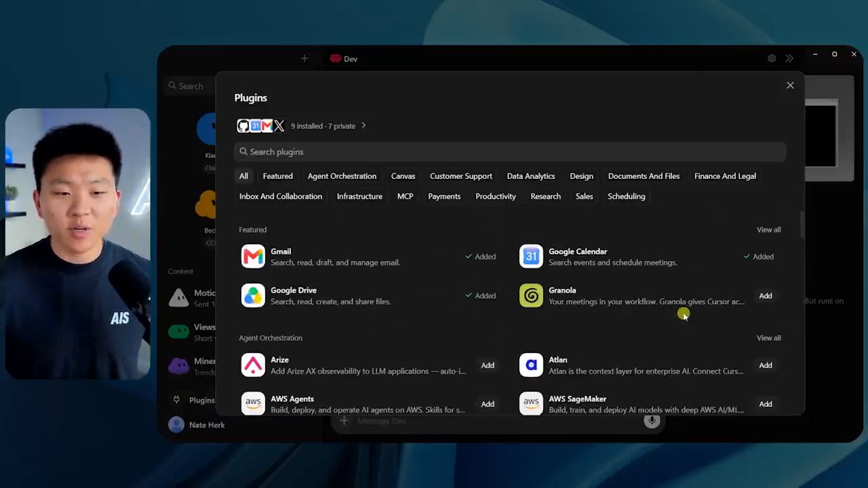Select the MCP category filter
The width and height of the screenshot is (868, 488).
[405, 197]
